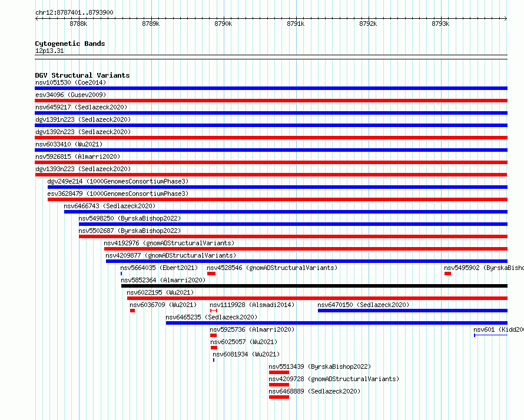The width and height of the screenshot is (524, 420).
Task: Click the dgv1391n223 (Sedlazeck2020) label
Action: click(83, 119)
